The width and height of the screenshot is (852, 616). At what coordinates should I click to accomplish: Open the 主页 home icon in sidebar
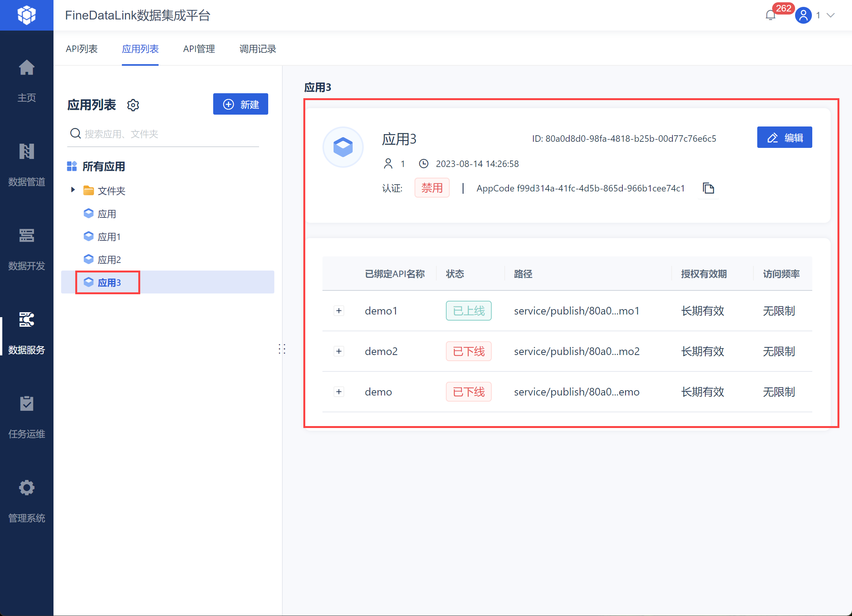click(x=26, y=69)
